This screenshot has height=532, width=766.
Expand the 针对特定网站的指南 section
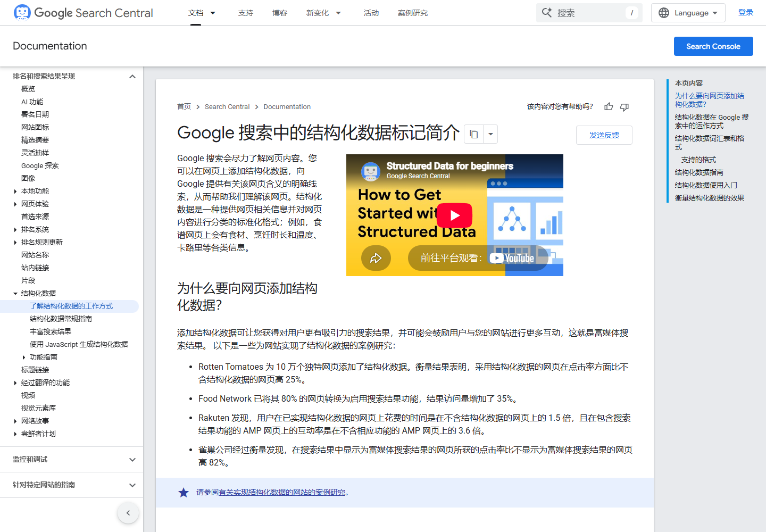[132, 485]
